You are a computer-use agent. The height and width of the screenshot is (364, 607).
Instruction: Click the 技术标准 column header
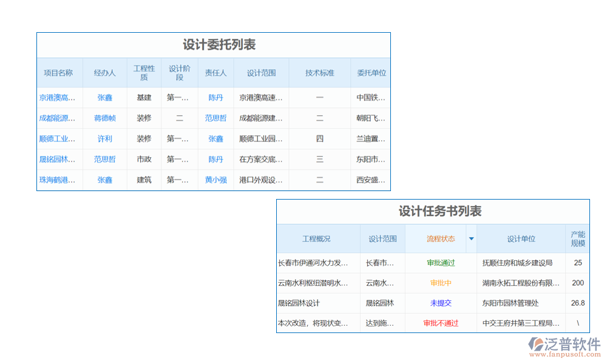(x=320, y=73)
